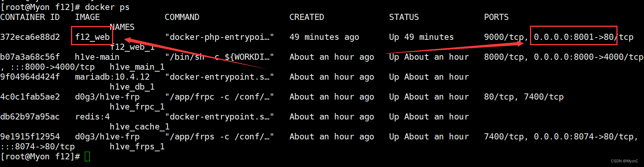The height and width of the screenshot is (167, 644).
Task: Click the STATUS column header
Action: 404,17
